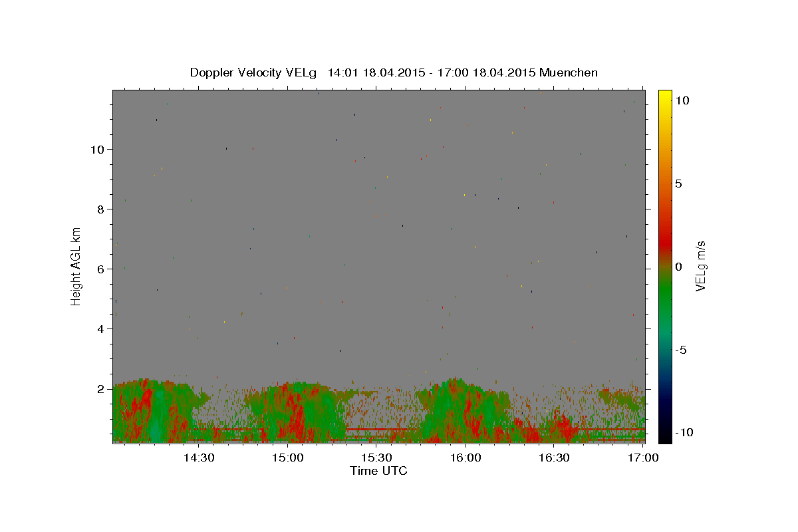798x532 pixels.
Task: Click the "Height AGL km" axis label
Action: point(76,266)
